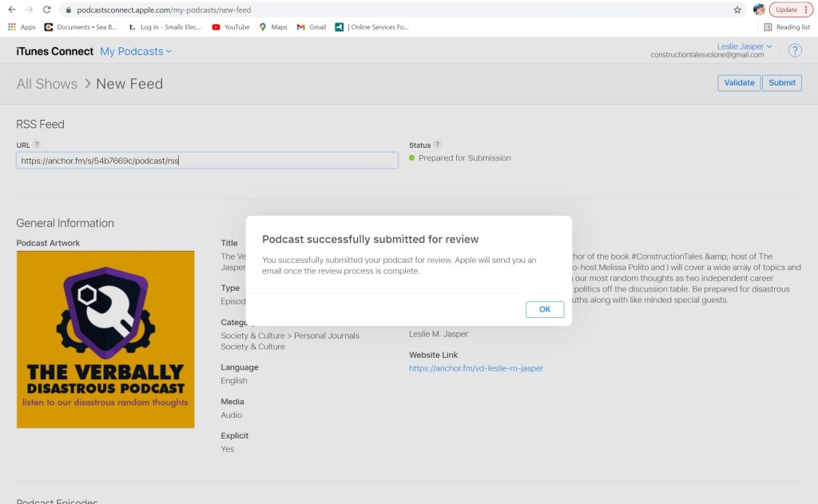Screen dimensions: 818x504
Task: Click the browser back arrow
Action: tap(11, 10)
